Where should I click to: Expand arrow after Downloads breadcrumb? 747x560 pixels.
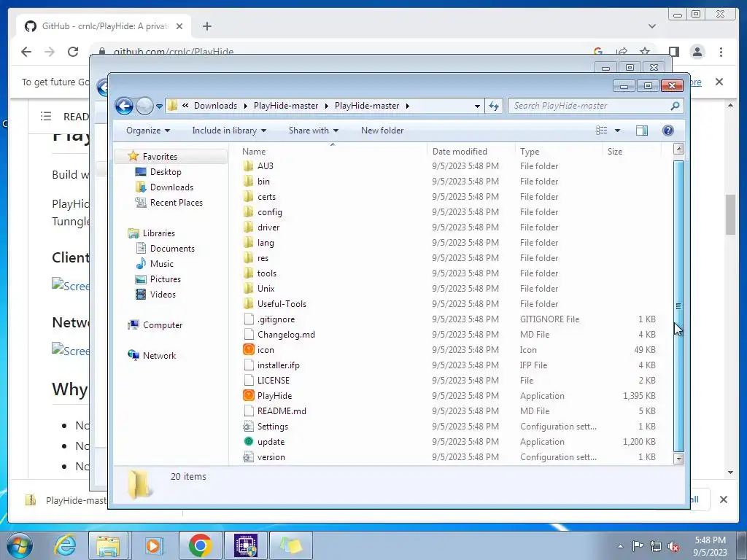pos(245,106)
